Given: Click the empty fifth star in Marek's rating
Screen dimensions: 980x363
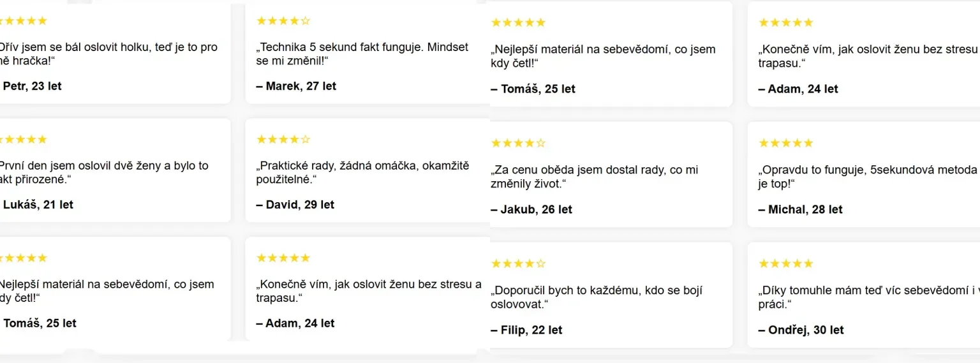Looking at the screenshot, I should (x=305, y=21).
